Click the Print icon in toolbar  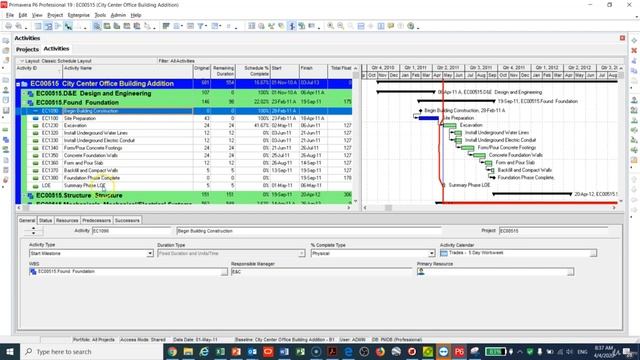(8, 26)
